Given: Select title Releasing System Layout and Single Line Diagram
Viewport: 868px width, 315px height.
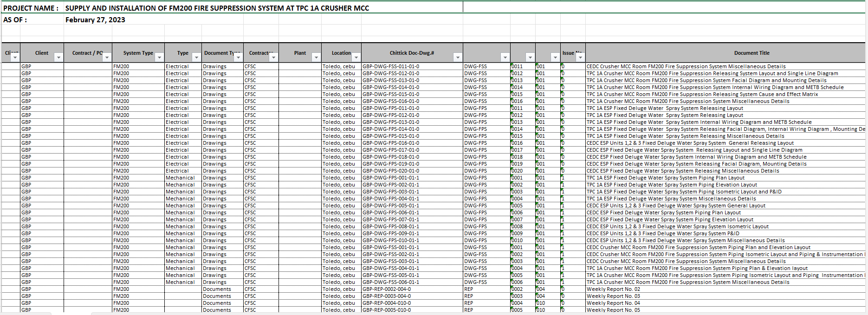Looking at the screenshot, I should tap(725, 73).
